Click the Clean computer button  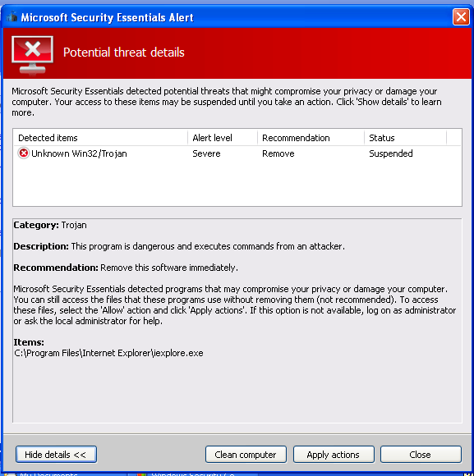[x=246, y=454]
